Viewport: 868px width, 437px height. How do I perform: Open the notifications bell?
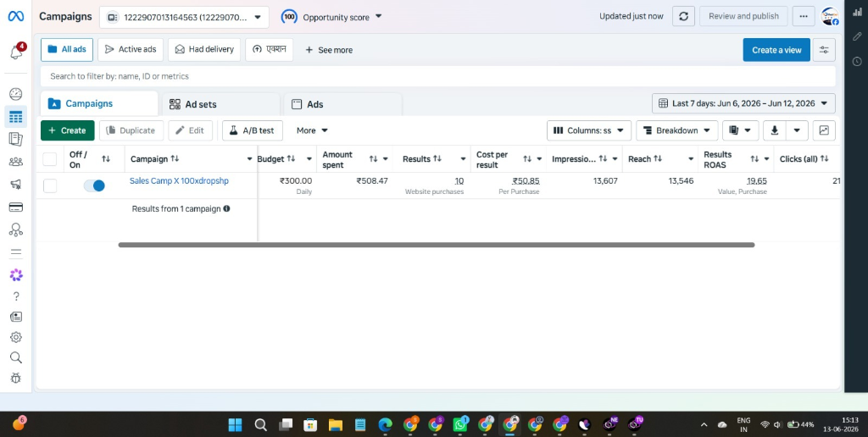click(x=16, y=52)
